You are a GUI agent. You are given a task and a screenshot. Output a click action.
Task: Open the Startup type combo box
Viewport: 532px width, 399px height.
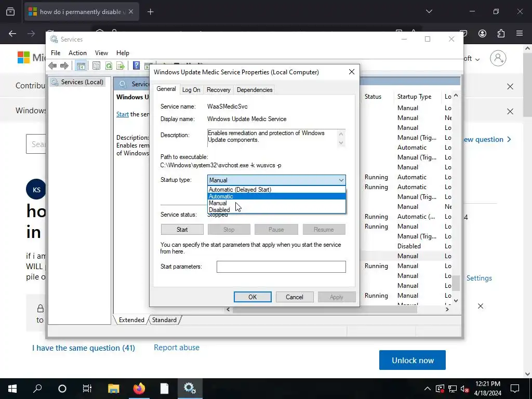coord(276,180)
